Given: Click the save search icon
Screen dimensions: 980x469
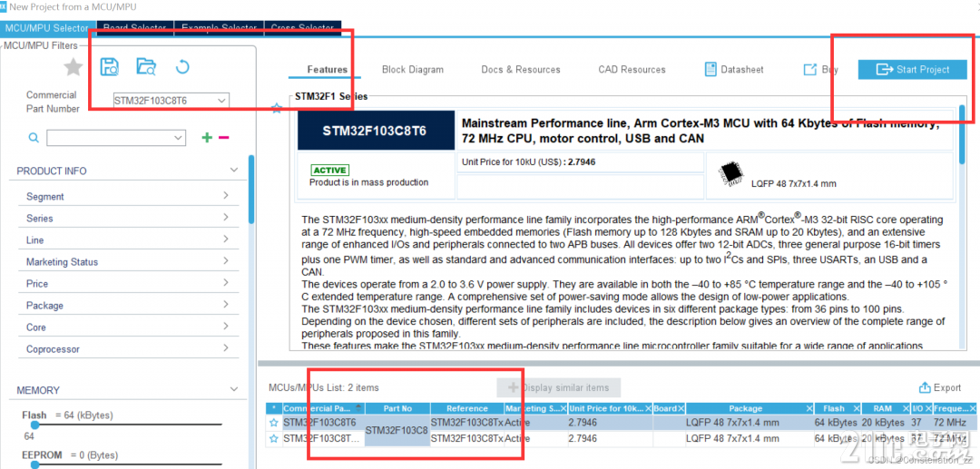Looking at the screenshot, I should (x=110, y=66).
